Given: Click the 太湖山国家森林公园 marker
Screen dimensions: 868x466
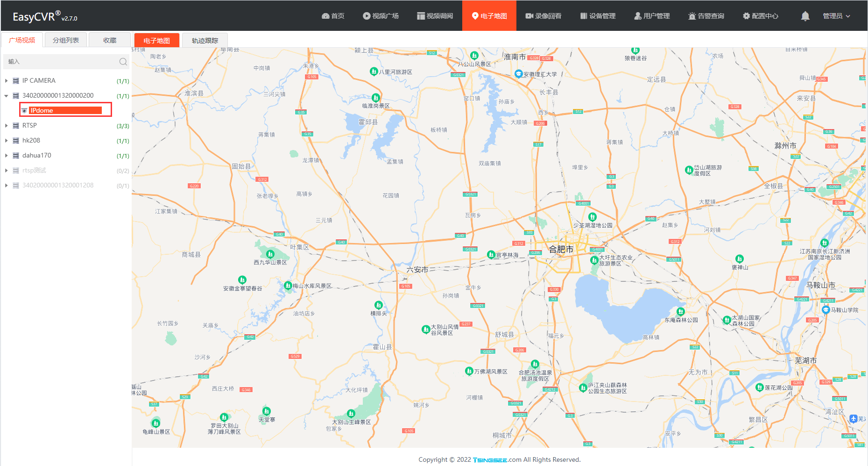Looking at the screenshot, I should [x=727, y=320].
